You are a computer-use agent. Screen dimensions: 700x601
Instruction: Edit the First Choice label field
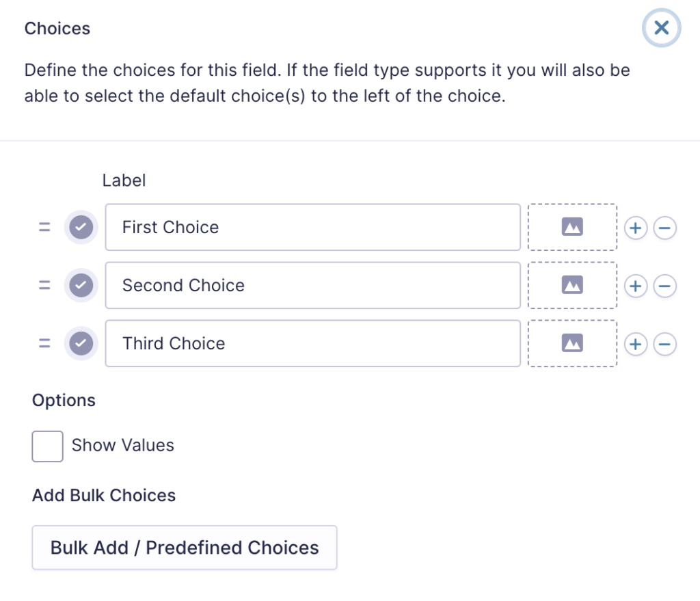coord(313,227)
